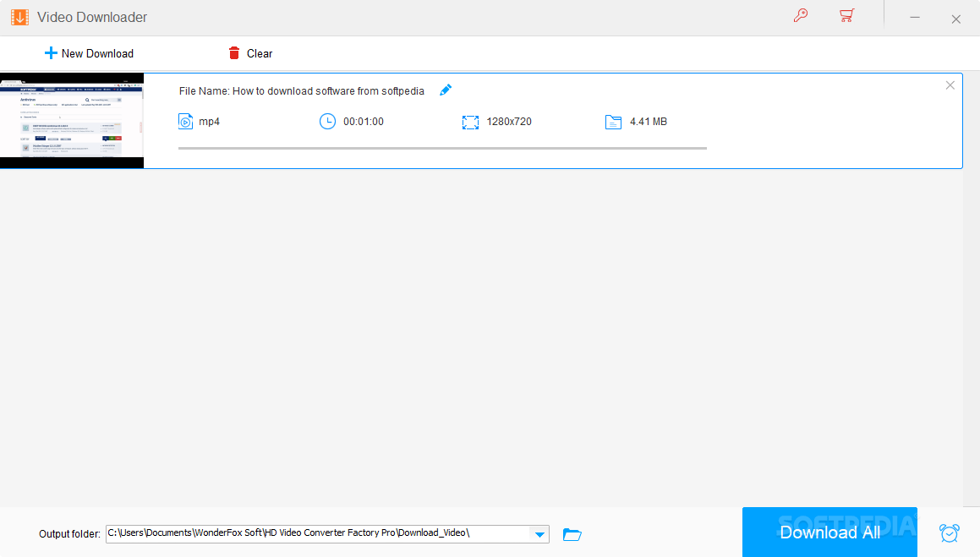
Task: Remove the softpedia download task
Action: pyautogui.click(x=950, y=85)
